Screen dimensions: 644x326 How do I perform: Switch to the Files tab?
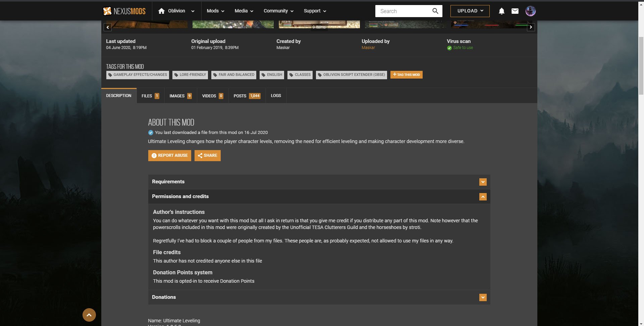pyautogui.click(x=150, y=96)
